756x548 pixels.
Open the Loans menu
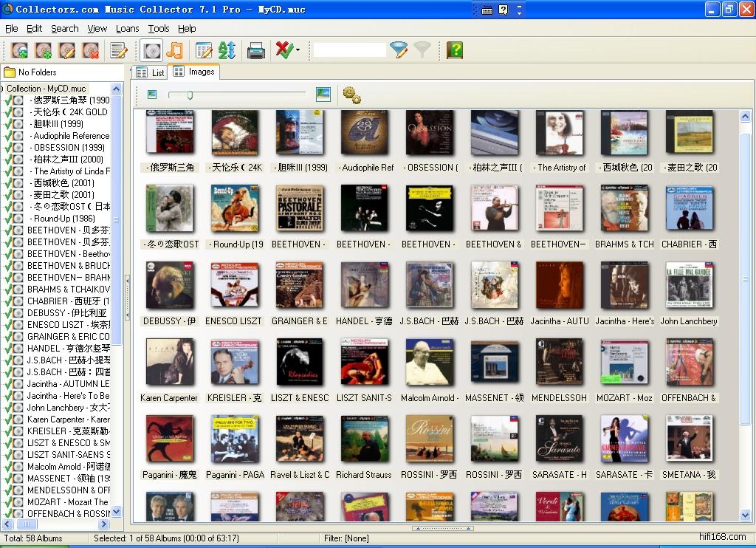click(127, 29)
